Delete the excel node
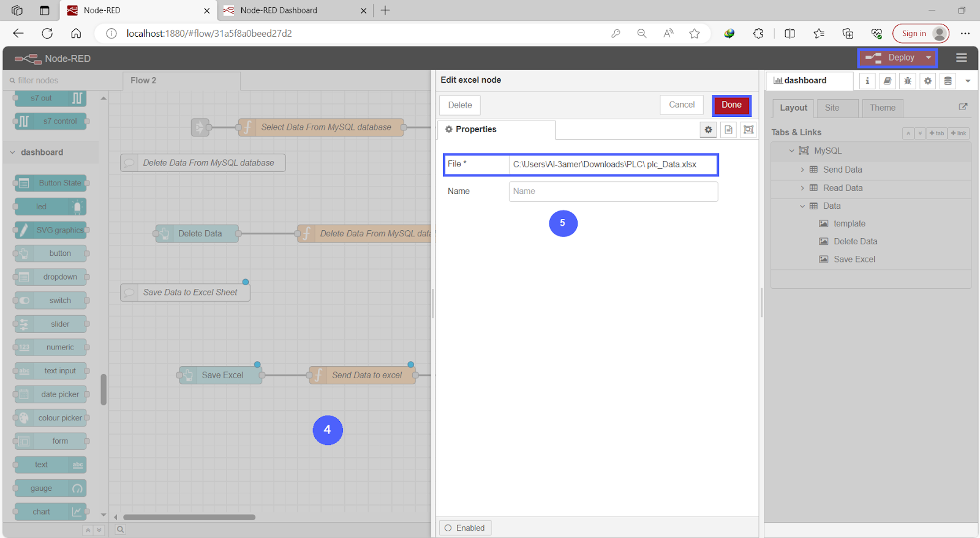This screenshot has height=538, width=980. pyautogui.click(x=460, y=105)
